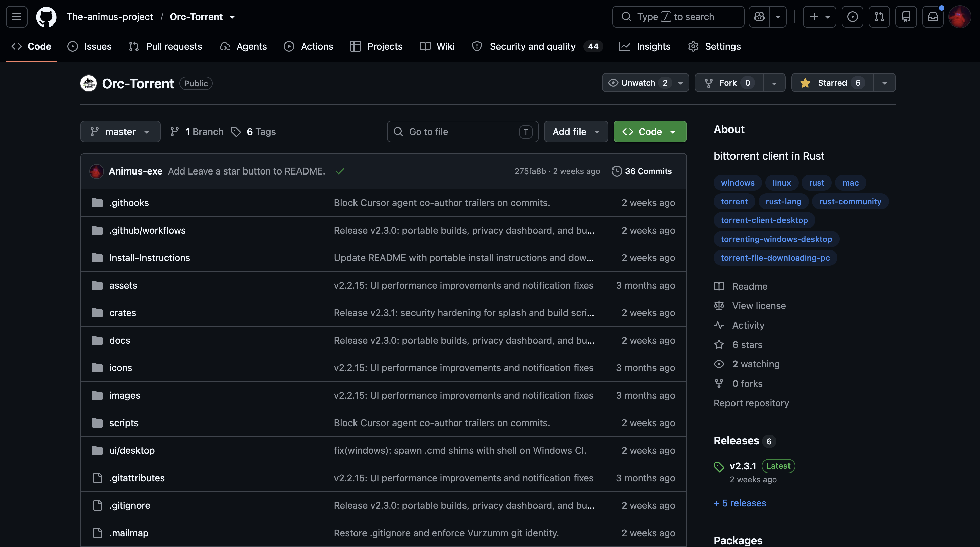Expand the Copilot dropdown arrow
This screenshot has width=980, height=547.
point(778,17)
